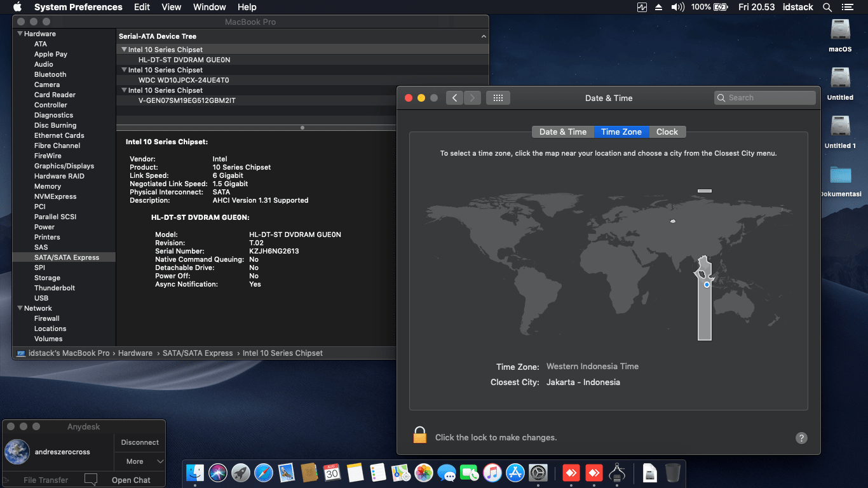The image size is (868, 488).
Task: Click the lock icon to make changes
Action: coord(419,435)
